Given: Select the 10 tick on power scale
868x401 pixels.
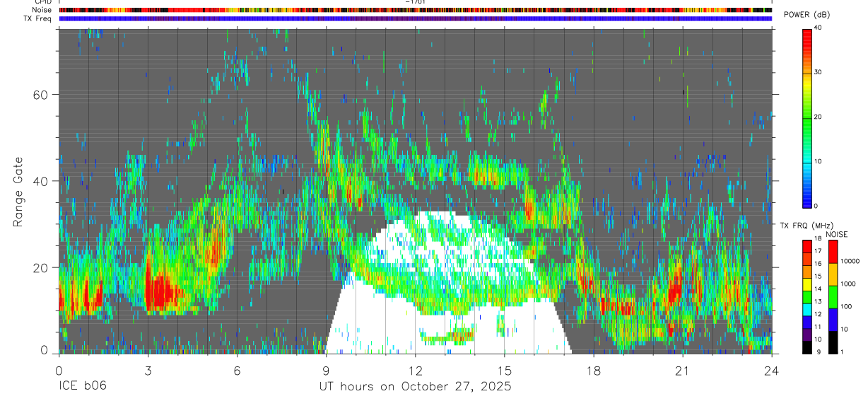Looking at the screenshot, I should [819, 161].
